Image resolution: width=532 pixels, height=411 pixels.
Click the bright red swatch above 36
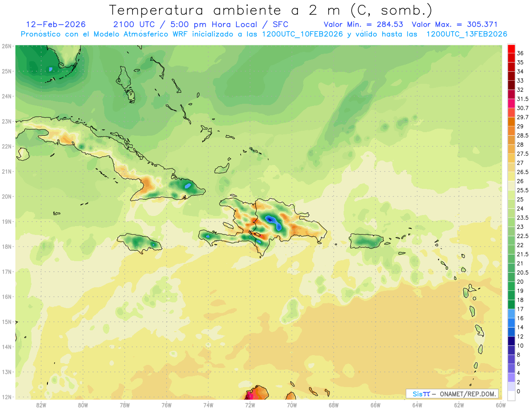(x=511, y=48)
